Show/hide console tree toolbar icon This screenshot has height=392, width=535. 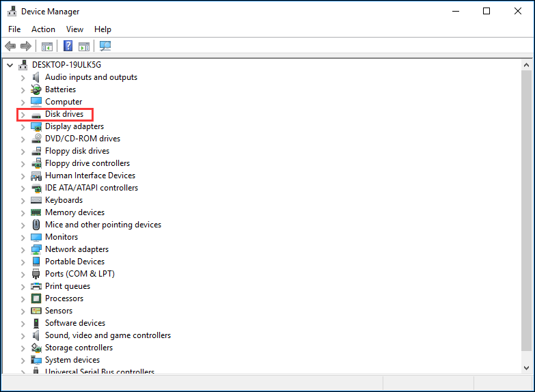47,46
